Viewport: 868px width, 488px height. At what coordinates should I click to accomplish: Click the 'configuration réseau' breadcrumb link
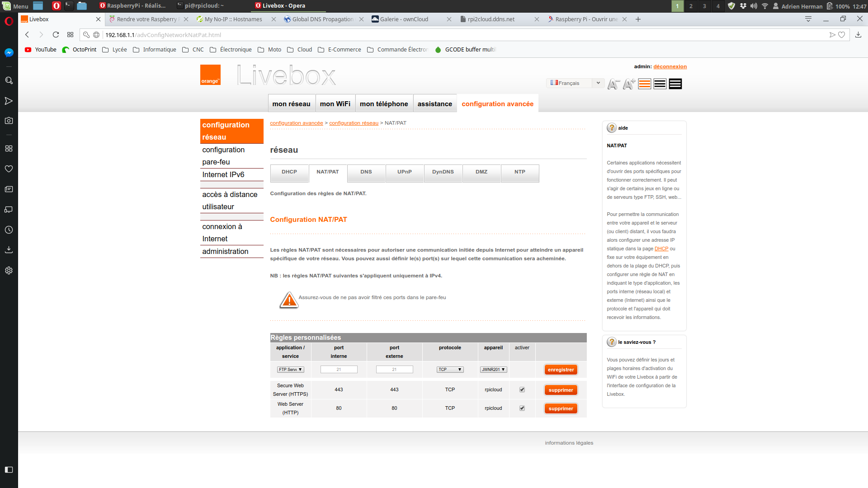coord(354,123)
